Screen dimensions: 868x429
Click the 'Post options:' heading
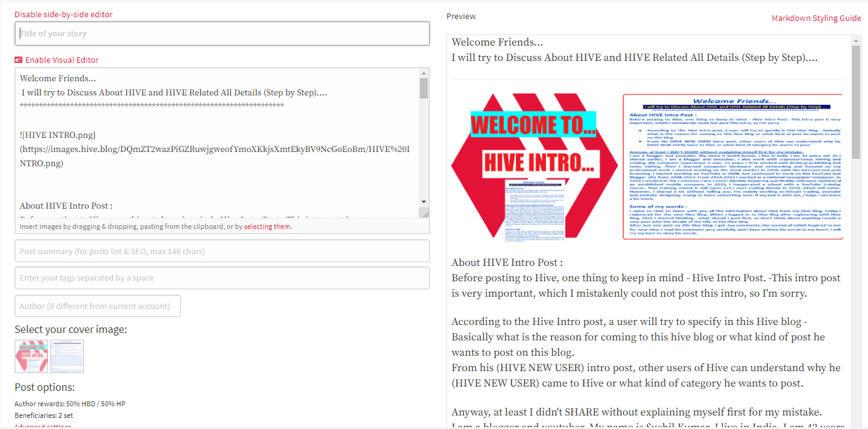click(x=44, y=387)
